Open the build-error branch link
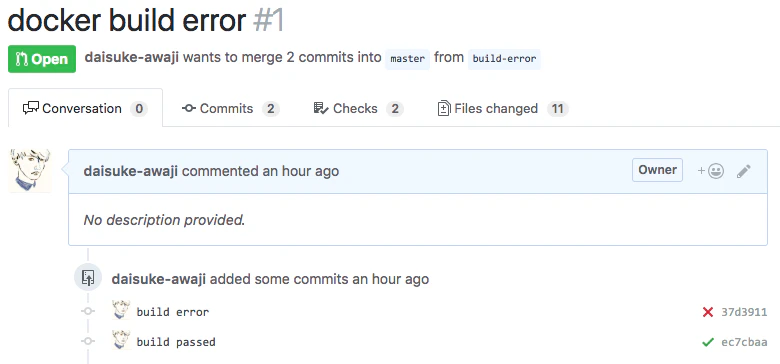The height and width of the screenshot is (364, 780). [504, 59]
